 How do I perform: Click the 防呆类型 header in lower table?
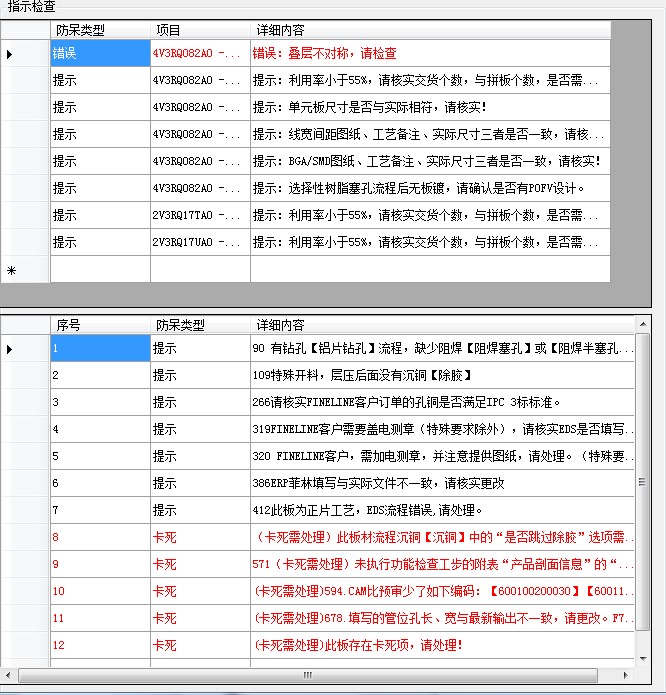tap(200, 325)
